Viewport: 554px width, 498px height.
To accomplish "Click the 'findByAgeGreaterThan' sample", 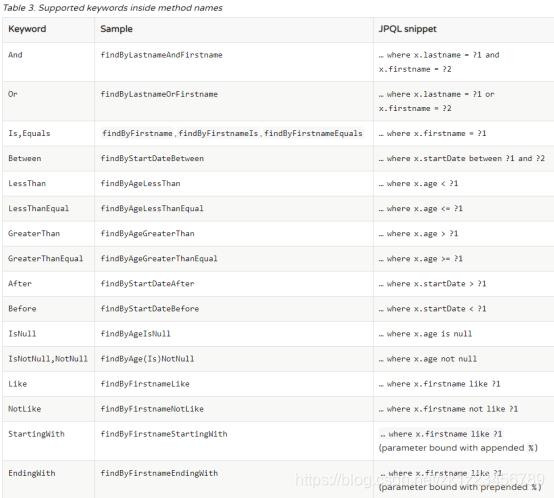I will tap(147, 233).
